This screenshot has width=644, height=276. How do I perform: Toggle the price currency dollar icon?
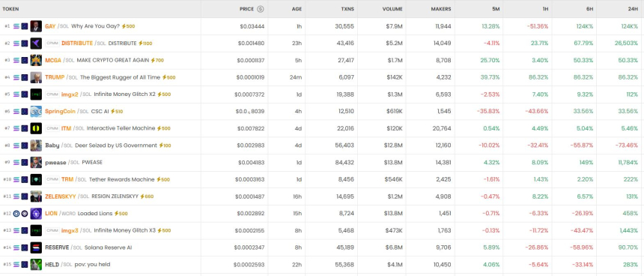coord(261,9)
